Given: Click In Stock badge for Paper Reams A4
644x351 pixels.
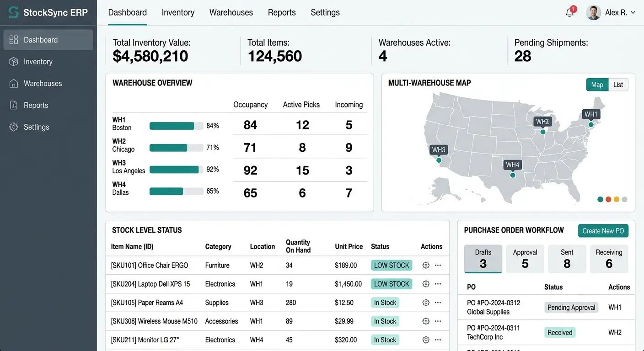Looking at the screenshot, I should tap(385, 303).
